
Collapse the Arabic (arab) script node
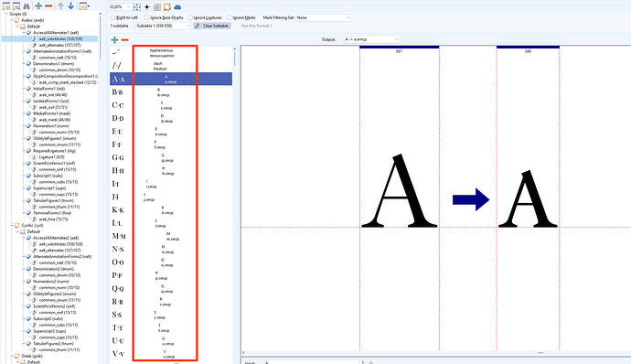click(x=12, y=20)
